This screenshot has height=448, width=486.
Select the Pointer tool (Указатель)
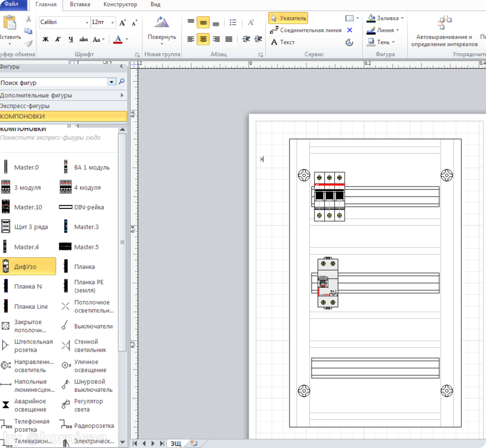[x=288, y=18]
